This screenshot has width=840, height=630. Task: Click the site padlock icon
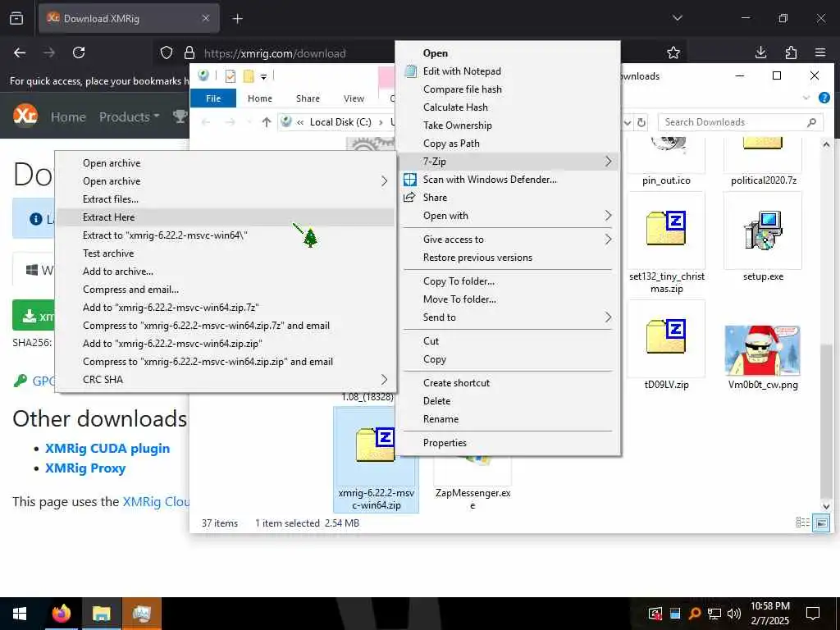pos(189,53)
